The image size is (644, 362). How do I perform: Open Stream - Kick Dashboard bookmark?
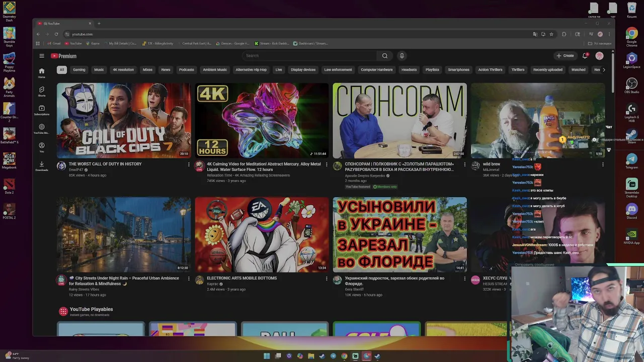pos(272,43)
